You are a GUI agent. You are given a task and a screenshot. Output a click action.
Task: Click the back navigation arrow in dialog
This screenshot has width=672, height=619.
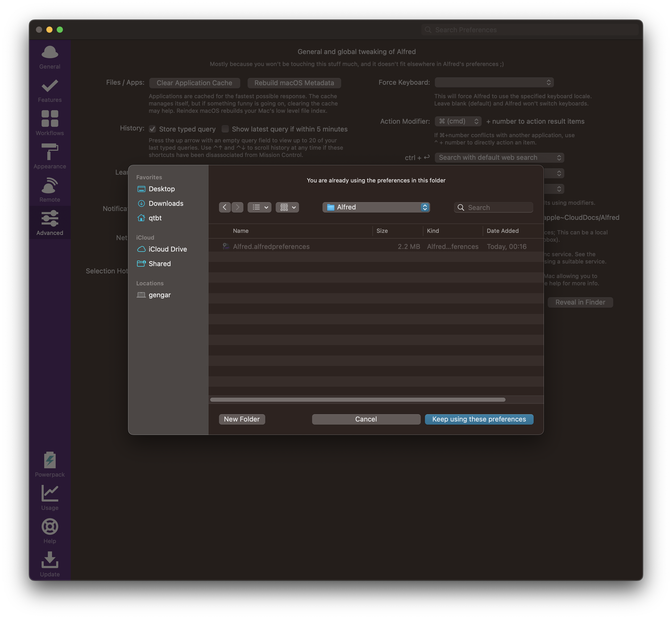(x=224, y=207)
